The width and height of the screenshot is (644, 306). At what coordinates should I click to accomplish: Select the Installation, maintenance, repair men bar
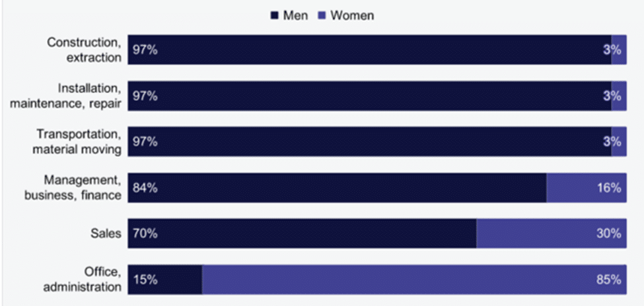[x=369, y=96]
